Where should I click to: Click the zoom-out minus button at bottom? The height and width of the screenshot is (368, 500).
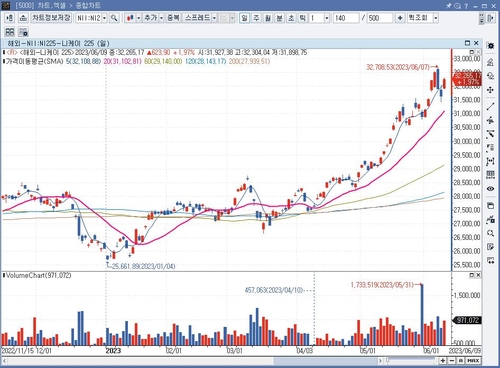click(x=452, y=361)
